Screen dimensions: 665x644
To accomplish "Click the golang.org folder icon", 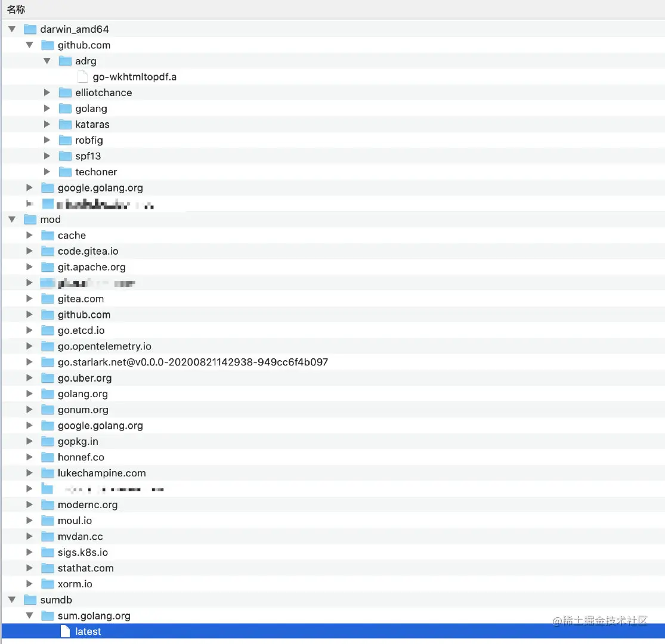I will click(48, 394).
